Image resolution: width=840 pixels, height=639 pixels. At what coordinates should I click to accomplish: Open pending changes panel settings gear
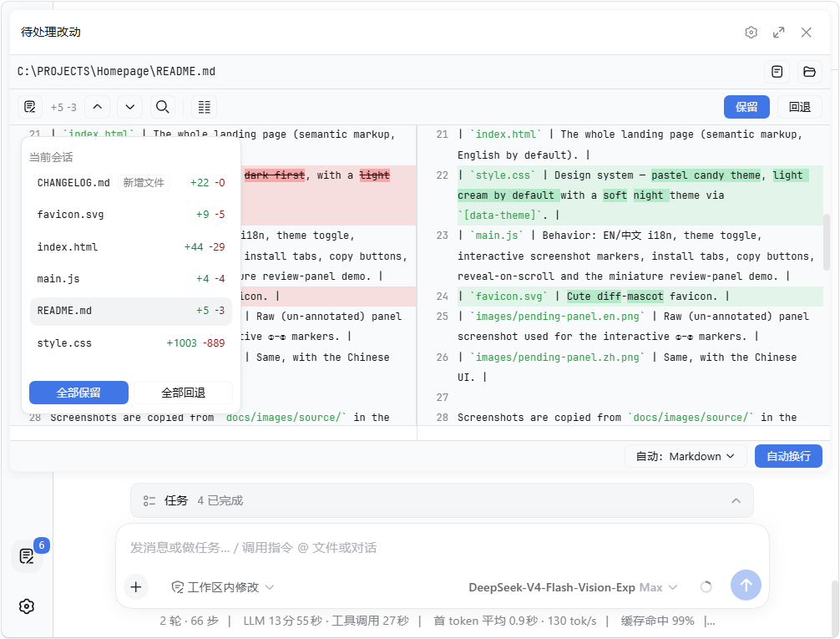(751, 33)
